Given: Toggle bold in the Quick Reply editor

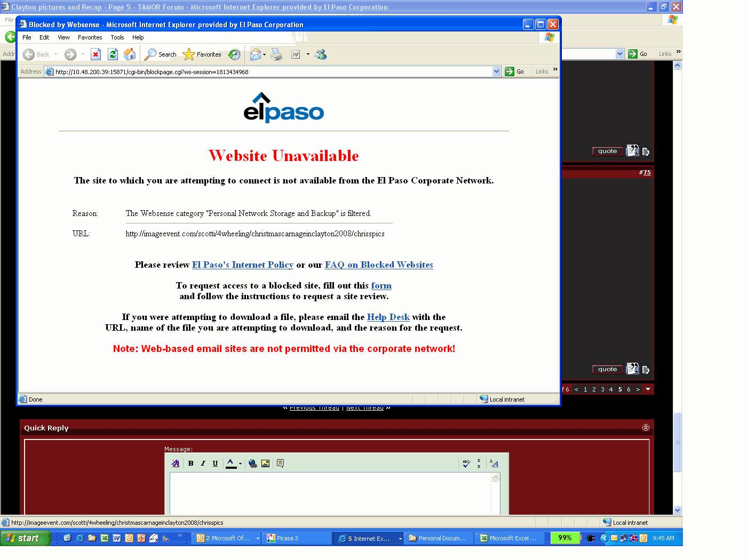Looking at the screenshot, I should (x=190, y=463).
